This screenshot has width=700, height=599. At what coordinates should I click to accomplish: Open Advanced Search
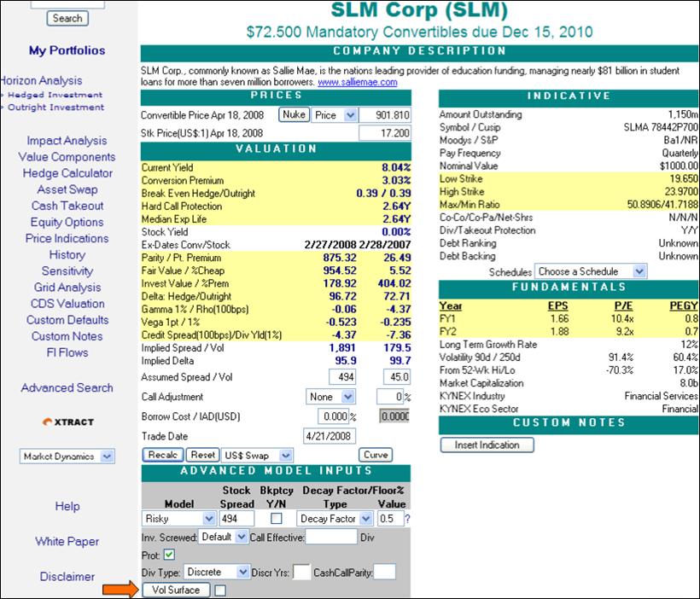pyautogui.click(x=67, y=388)
